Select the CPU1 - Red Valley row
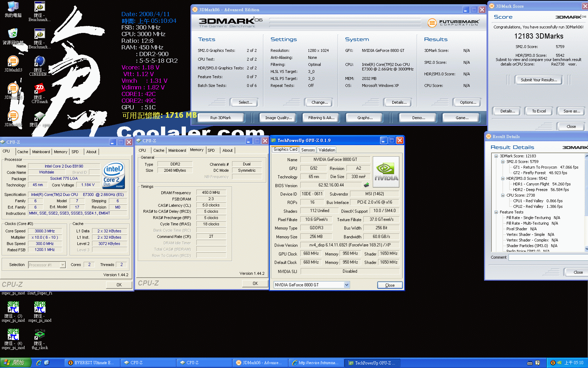Image resolution: width=588 pixels, height=368 pixels. pyautogui.click(x=538, y=201)
